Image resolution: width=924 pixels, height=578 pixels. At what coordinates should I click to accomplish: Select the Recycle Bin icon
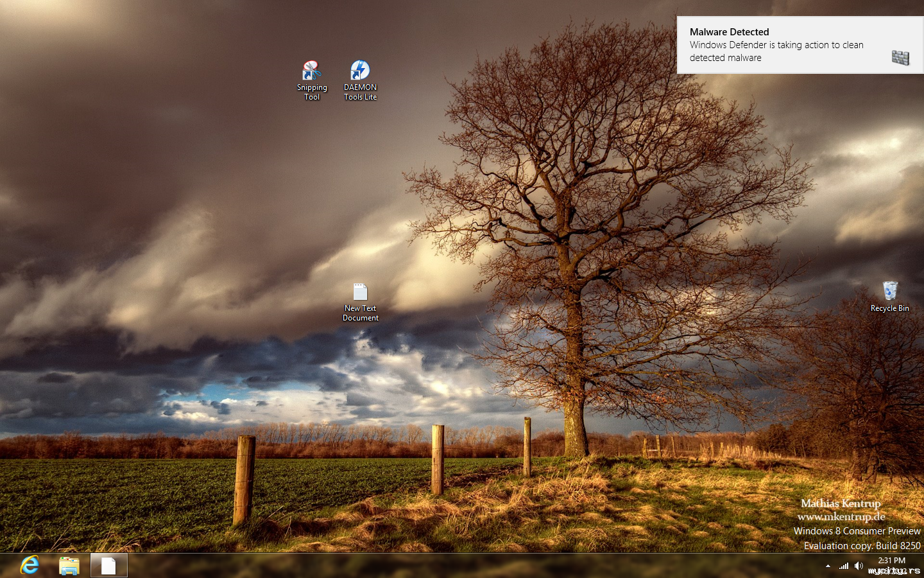coord(890,297)
